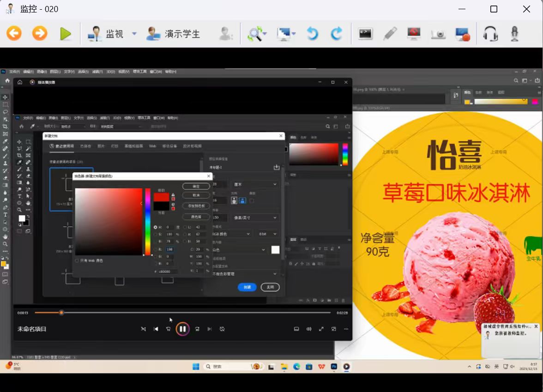Click the green play icon in toolbar

click(66, 33)
